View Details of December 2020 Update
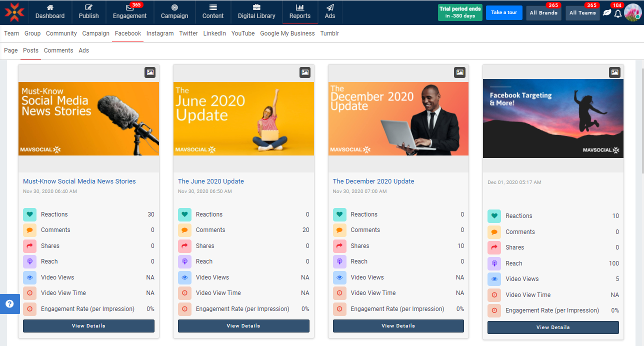 pos(398,326)
